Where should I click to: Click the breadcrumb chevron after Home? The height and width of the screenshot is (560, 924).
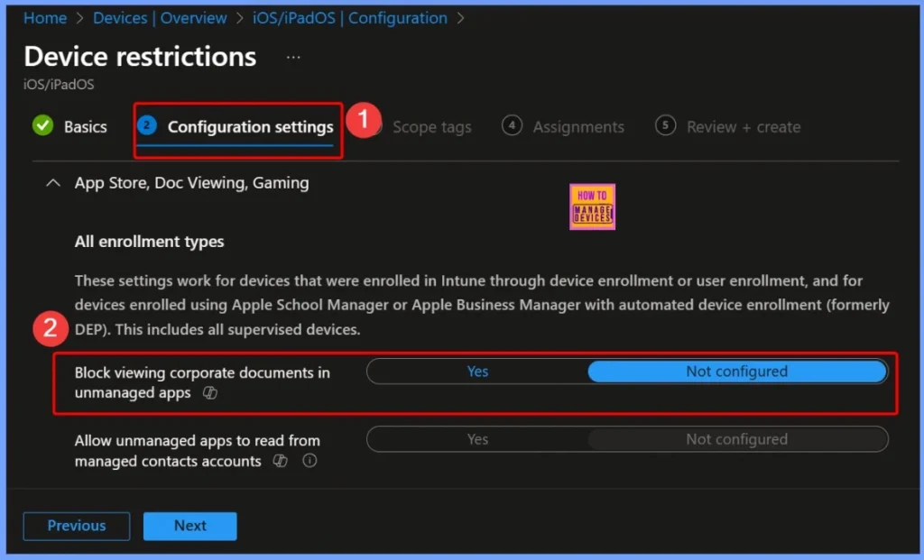78,17
